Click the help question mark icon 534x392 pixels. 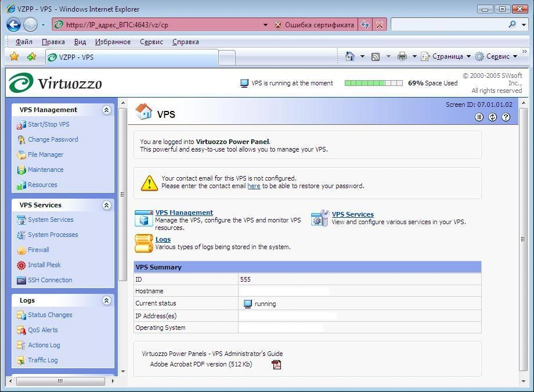(506, 117)
